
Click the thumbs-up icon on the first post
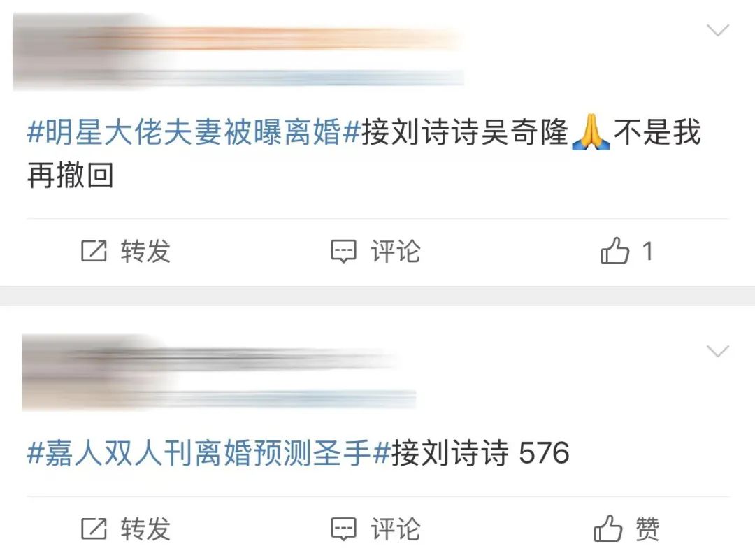pos(615,250)
